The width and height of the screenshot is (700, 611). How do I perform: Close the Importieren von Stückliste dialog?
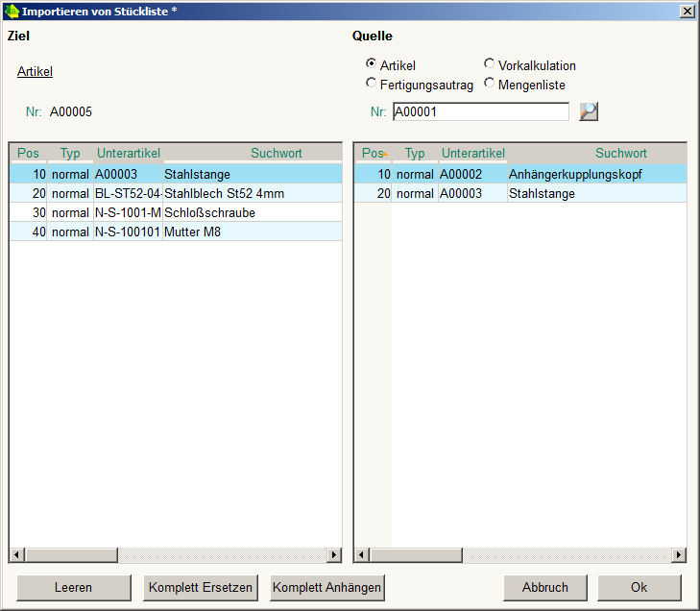687,11
